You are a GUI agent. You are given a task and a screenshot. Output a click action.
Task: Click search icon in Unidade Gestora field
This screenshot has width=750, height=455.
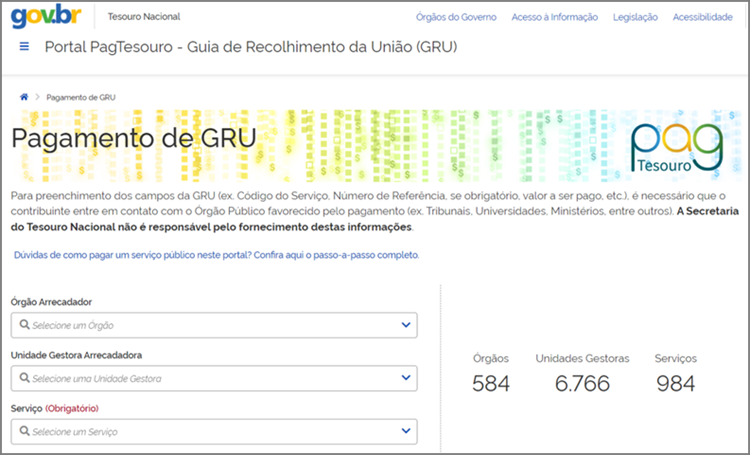pyautogui.click(x=23, y=378)
